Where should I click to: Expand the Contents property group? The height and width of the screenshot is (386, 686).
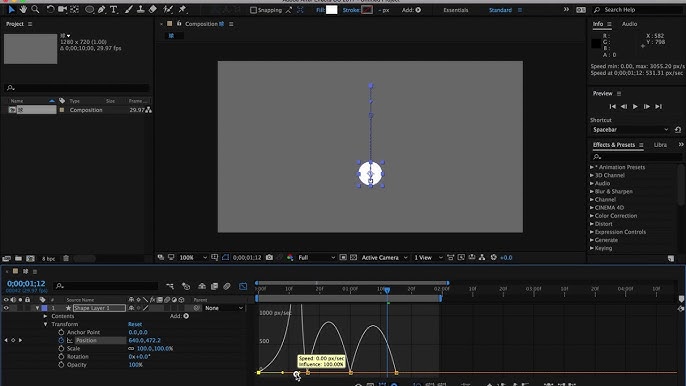tap(45, 316)
